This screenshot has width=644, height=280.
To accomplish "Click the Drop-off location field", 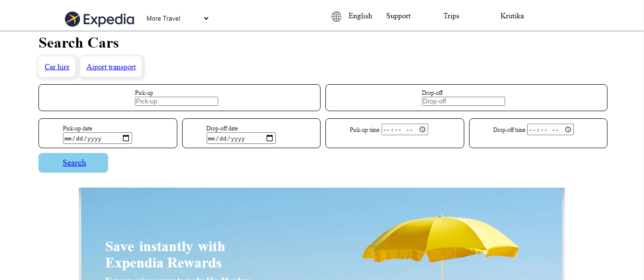I will [x=463, y=101].
